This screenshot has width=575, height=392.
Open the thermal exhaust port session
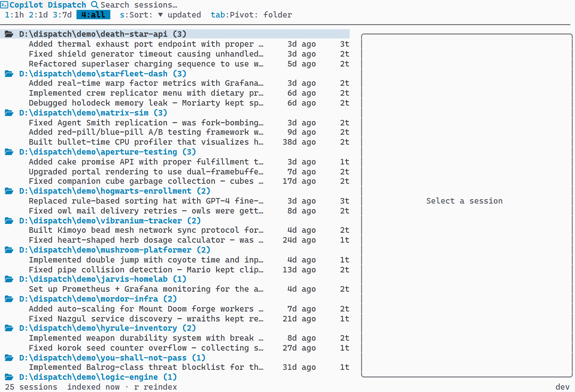146,44
